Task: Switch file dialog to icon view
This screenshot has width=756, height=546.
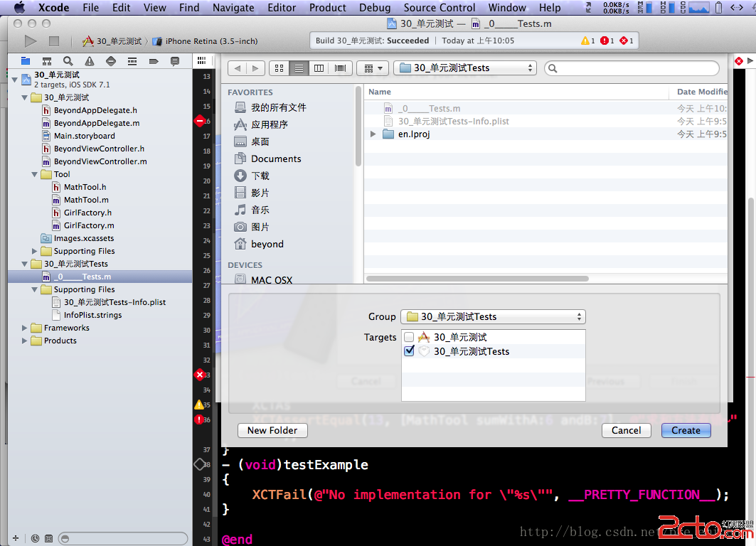Action: point(279,68)
